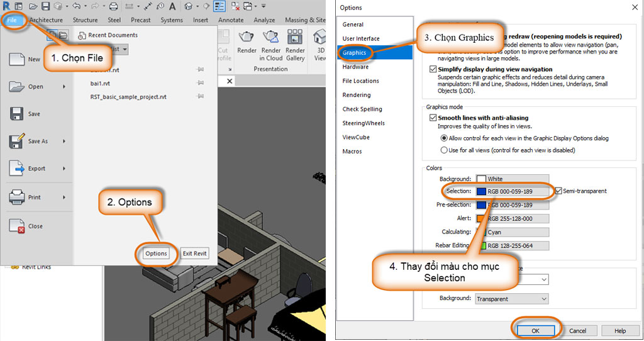Click the orange Alert color swatch
The width and height of the screenshot is (644, 341).
pos(482,219)
